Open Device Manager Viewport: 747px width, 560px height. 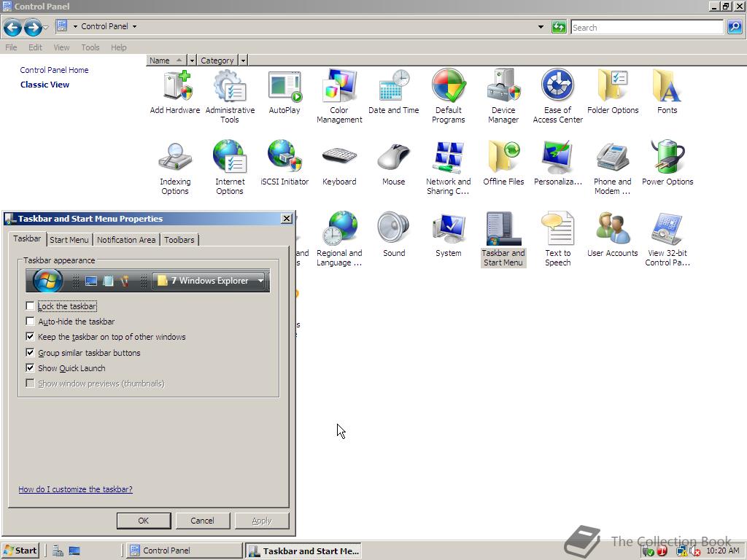tap(503, 97)
